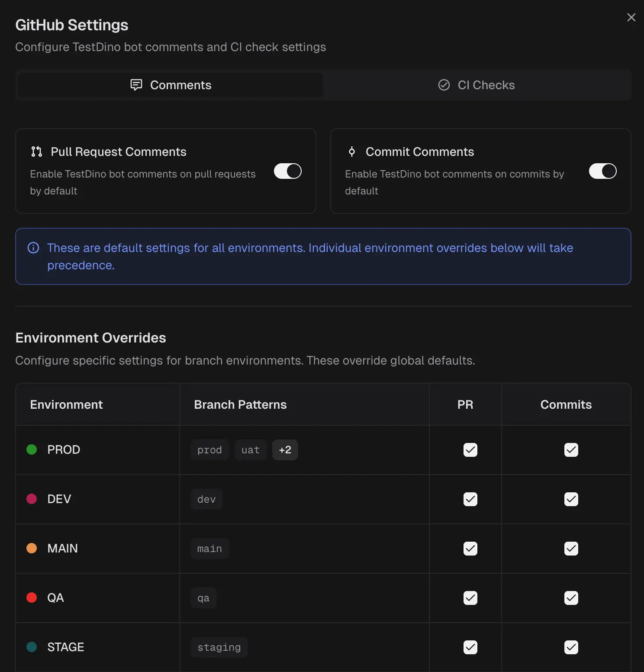The height and width of the screenshot is (672, 644).
Task: Click the main branch pattern chip
Action: 209,549
